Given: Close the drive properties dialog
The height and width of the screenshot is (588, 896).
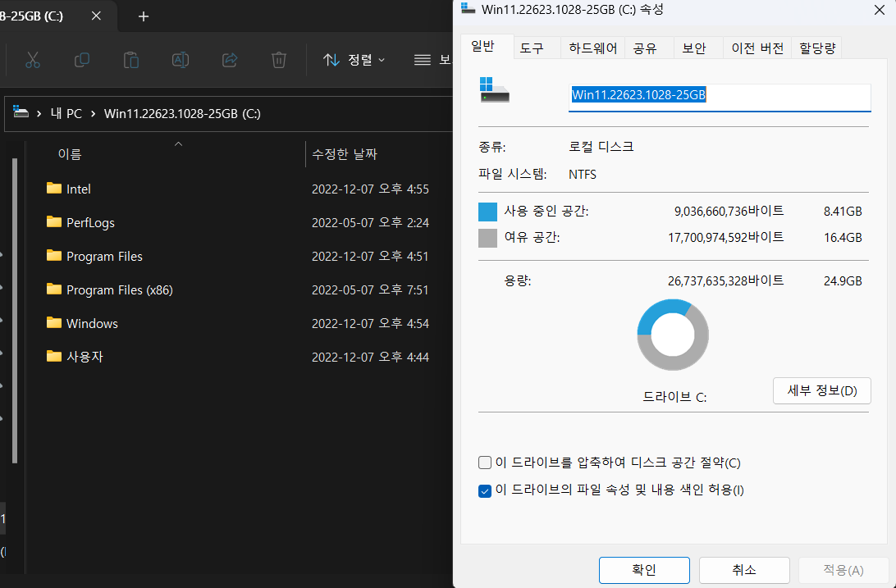Looking at the screenshot, I should [x=880, y=10].
